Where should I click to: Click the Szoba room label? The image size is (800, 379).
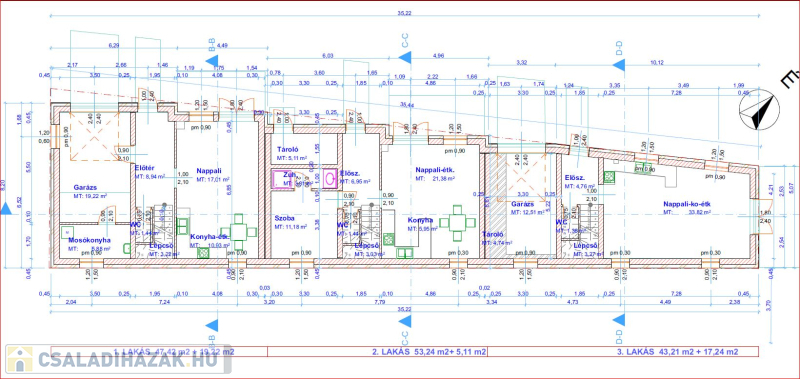click(x=284, y=218)
